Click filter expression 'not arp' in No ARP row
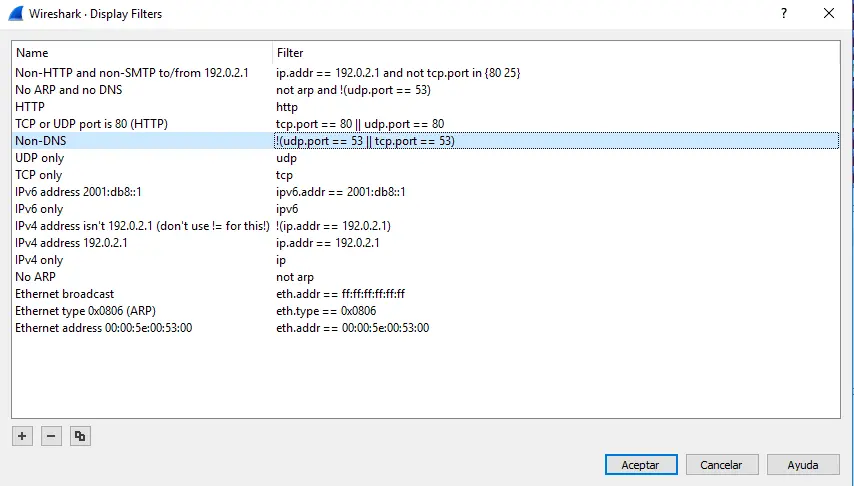The height and width of the screenshot is (486, 854). pyautogui.click(x=295, y=277)
